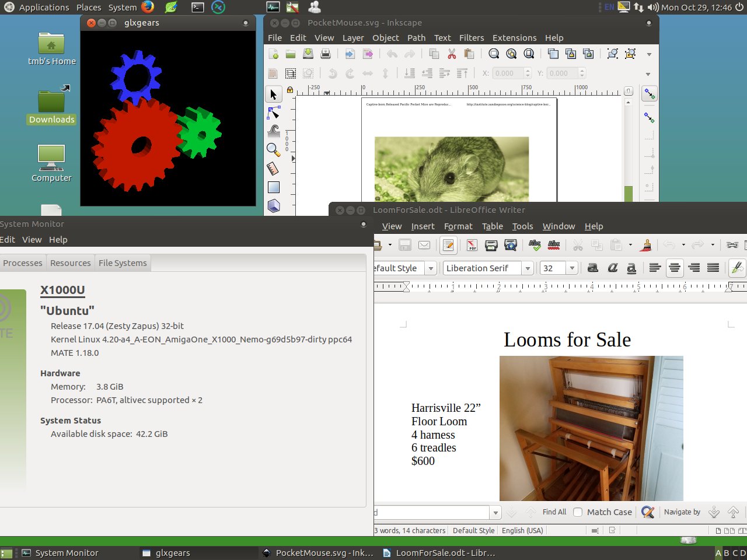Choose the Inkscape rectangle tool
747x560 pixels.
[x=273, y=187]
